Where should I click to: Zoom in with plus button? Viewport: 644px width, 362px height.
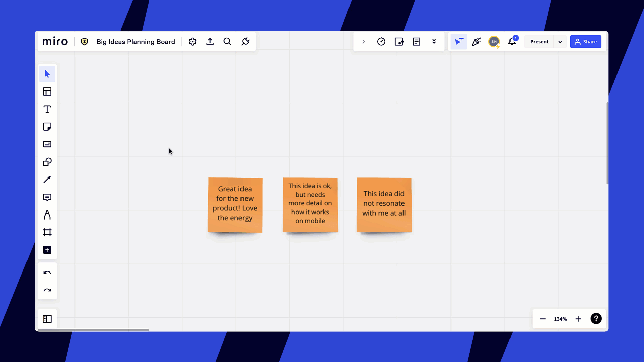(x=578, y=319)
